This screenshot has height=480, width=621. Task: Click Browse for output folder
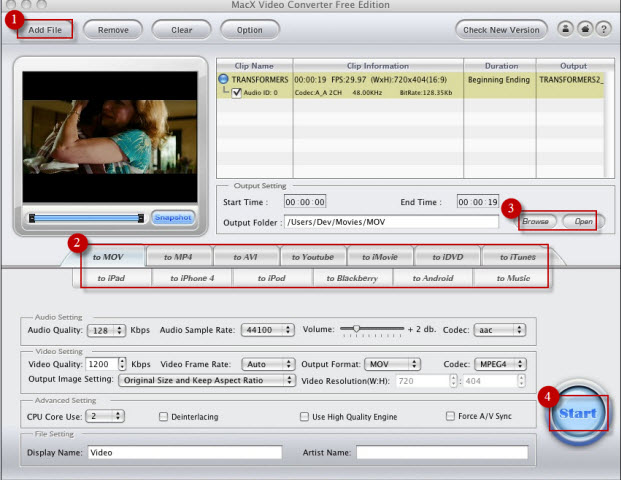pos(535,221)
